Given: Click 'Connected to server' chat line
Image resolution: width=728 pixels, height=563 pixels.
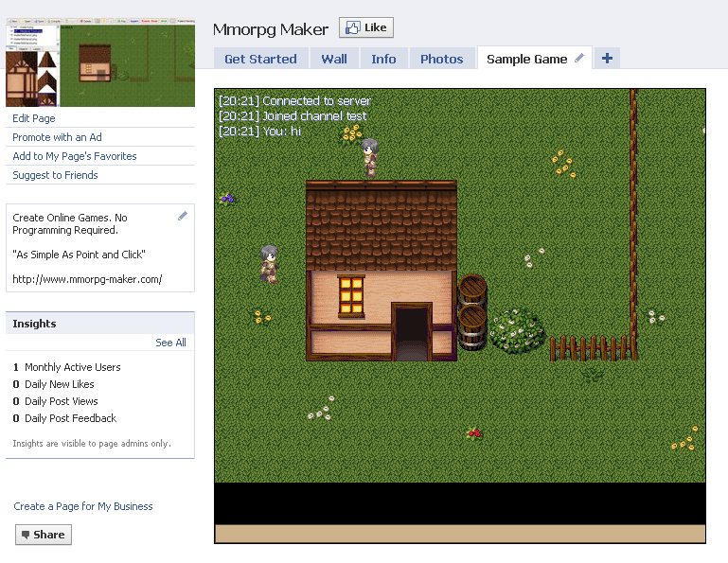Looking at the screenshot, I should coord(294,101).
